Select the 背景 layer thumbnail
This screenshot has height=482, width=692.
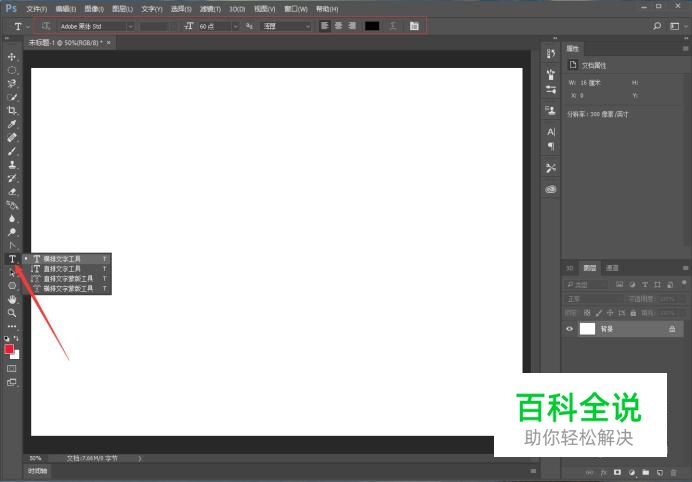pos(587,328)
